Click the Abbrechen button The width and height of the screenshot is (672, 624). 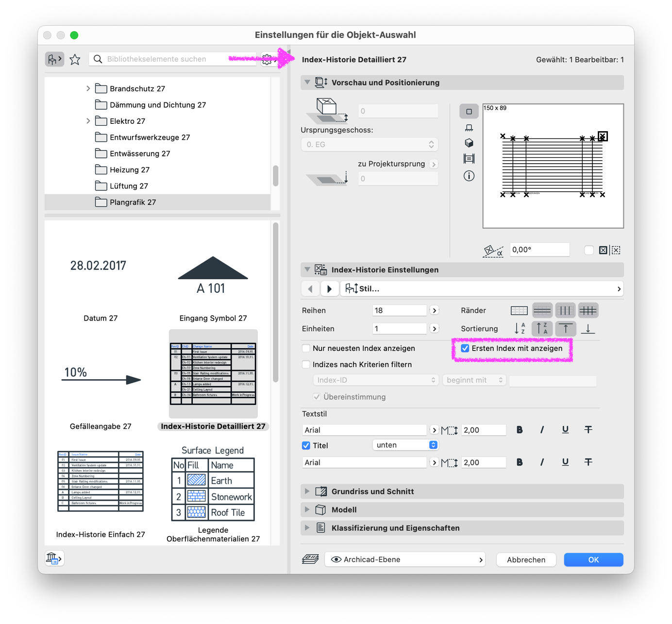[526, 559]
